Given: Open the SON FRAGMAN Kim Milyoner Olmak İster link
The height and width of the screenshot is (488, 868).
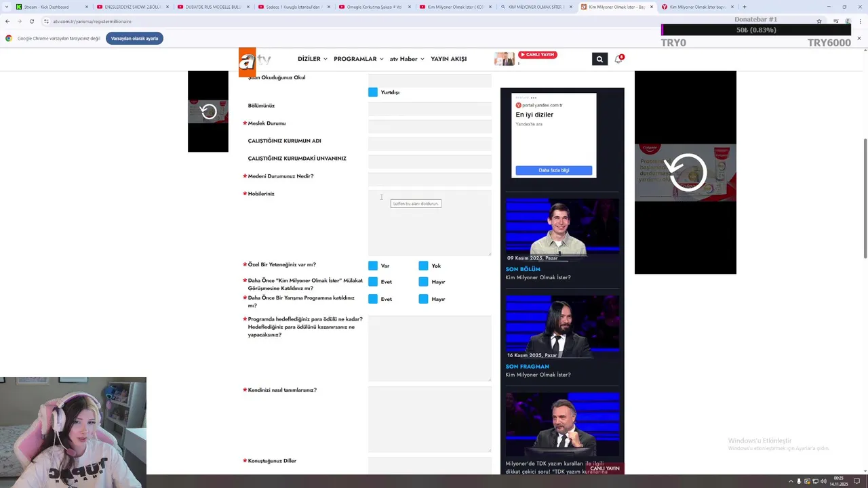Looking at the screenshot, I should point(538,371).
